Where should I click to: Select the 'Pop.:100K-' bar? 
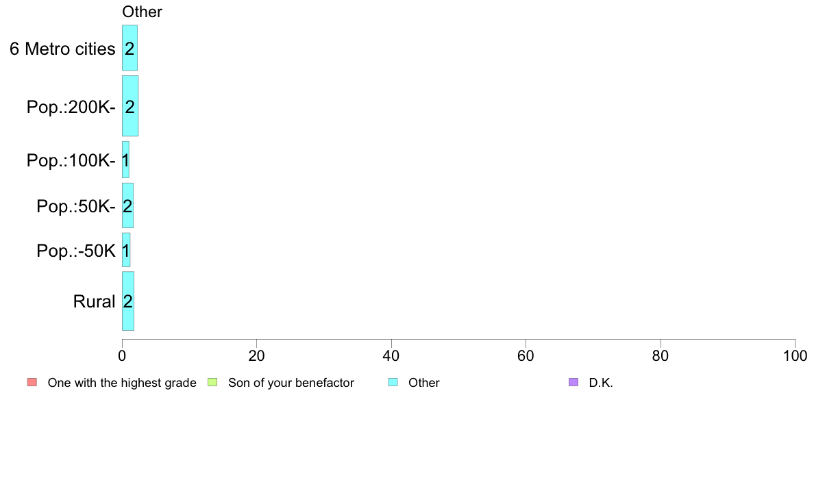tap(125, 160)
